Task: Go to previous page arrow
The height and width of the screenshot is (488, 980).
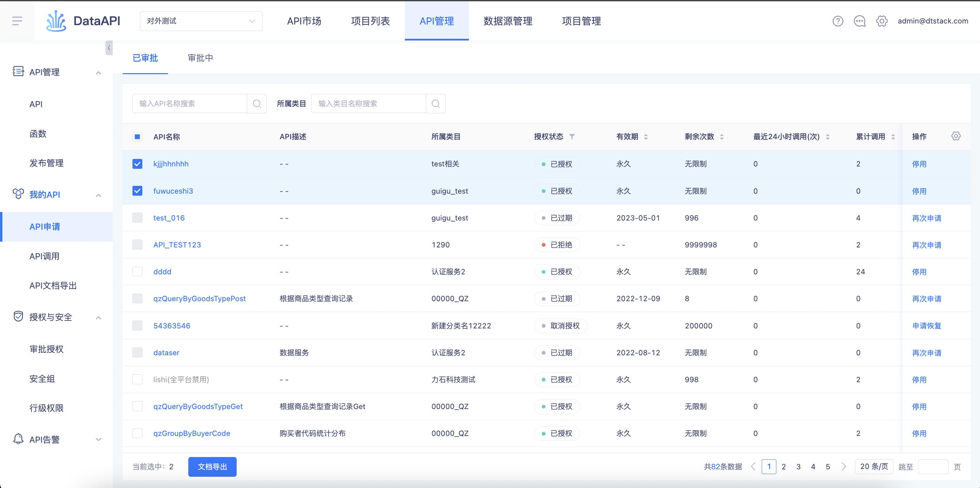Action: (753, 466)
